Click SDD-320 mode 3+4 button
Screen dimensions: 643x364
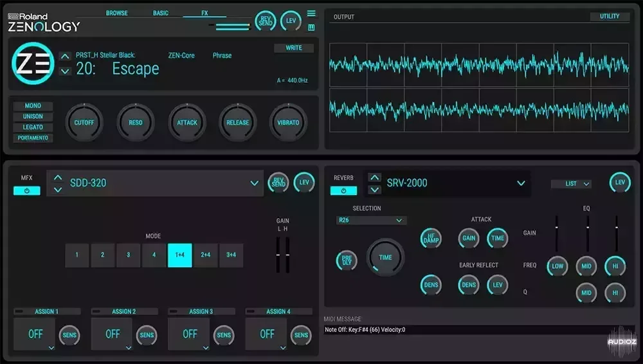231,255
